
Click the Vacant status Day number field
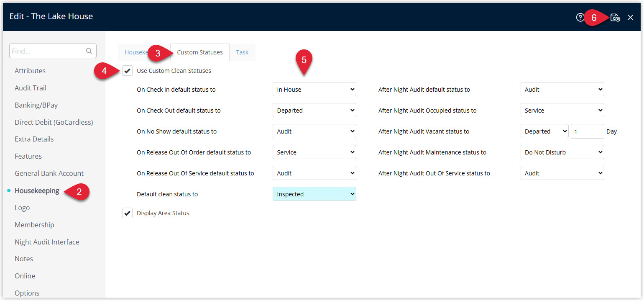(x=588, y=131)
